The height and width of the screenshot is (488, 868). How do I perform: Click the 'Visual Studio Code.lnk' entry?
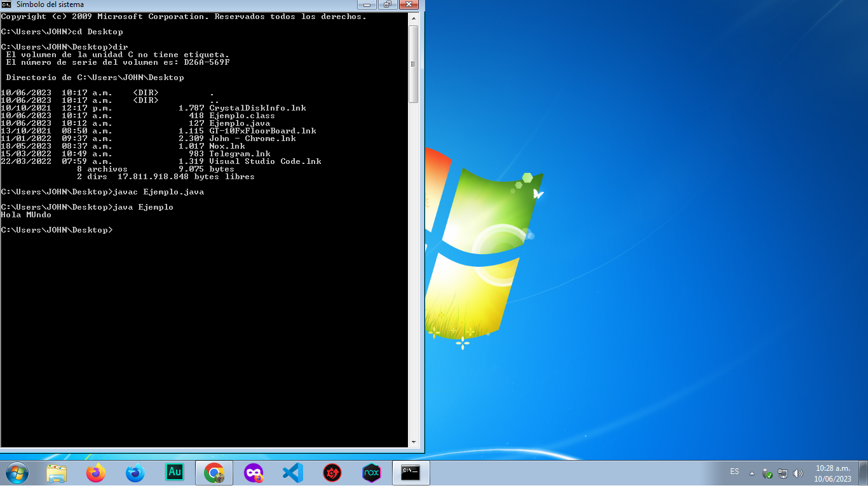coord(161,161)
